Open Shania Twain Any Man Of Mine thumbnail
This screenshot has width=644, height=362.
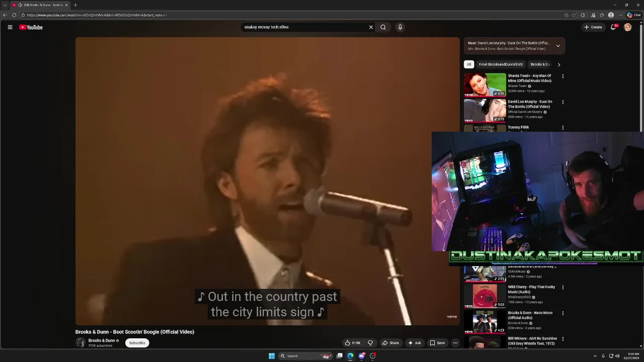[x=485, y=84]
